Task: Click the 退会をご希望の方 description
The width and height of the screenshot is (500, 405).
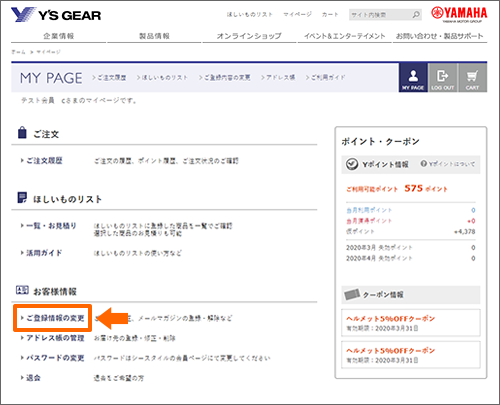Action: [x=119, y=378]
